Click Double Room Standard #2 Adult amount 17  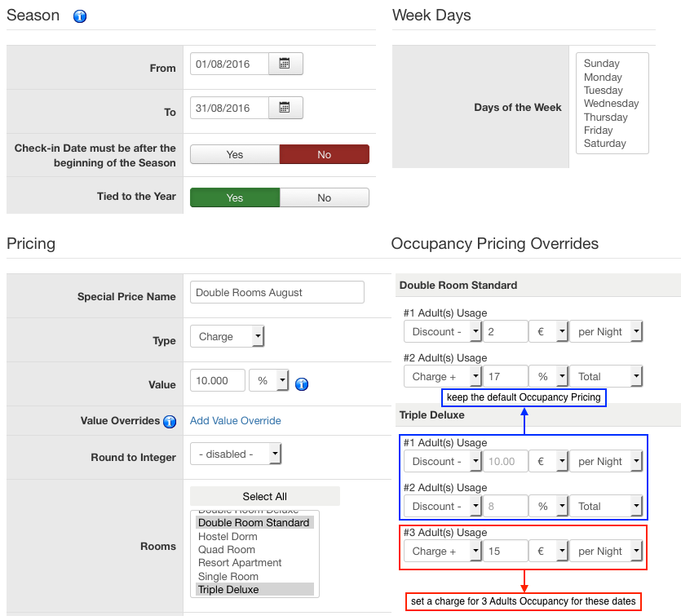(505, 376)
